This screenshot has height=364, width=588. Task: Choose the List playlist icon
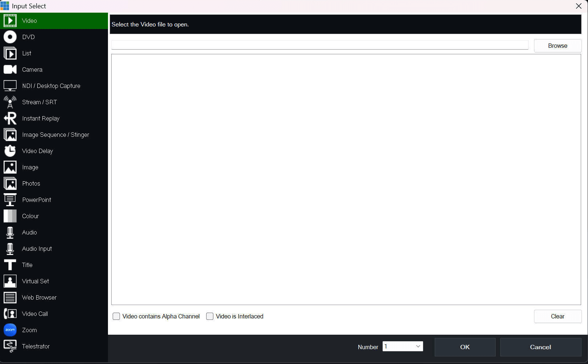10,53
